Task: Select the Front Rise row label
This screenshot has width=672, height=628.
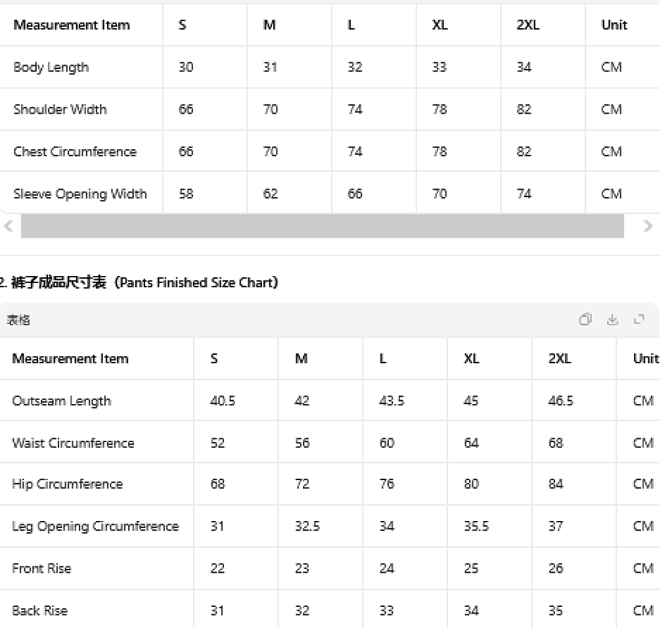Action: 42,568
